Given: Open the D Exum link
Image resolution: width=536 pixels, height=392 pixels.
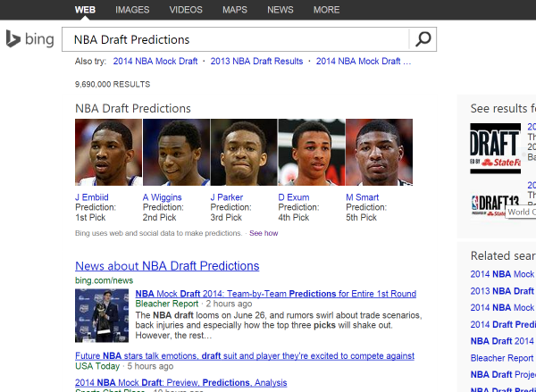Looking at the screenshot, I should coord(294,197).
